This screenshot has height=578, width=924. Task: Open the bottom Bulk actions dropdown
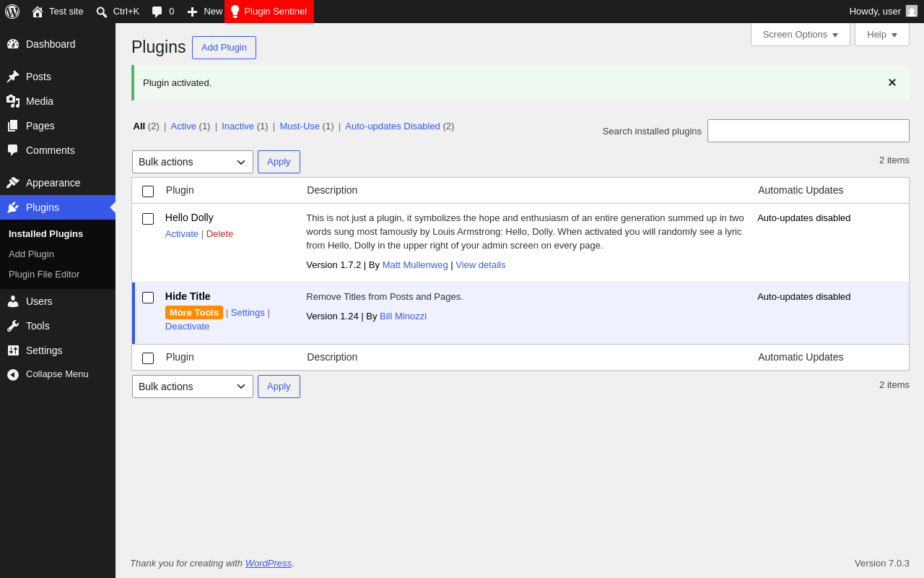tap(193, 387)
